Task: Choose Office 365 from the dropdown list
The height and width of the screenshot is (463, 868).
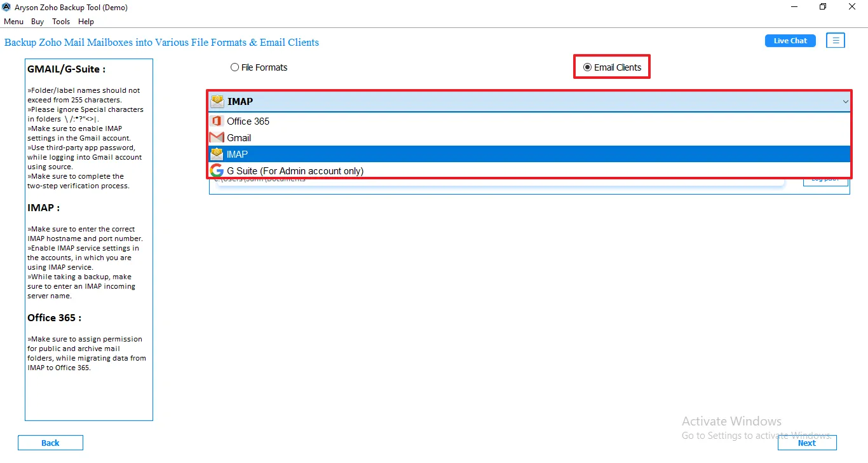Action: coord(529,121)
